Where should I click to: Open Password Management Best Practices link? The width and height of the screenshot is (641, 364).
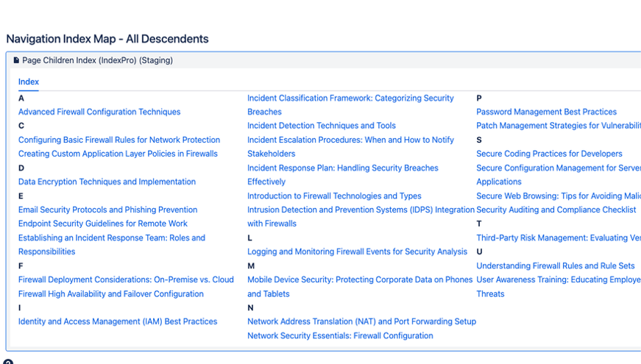546,112
